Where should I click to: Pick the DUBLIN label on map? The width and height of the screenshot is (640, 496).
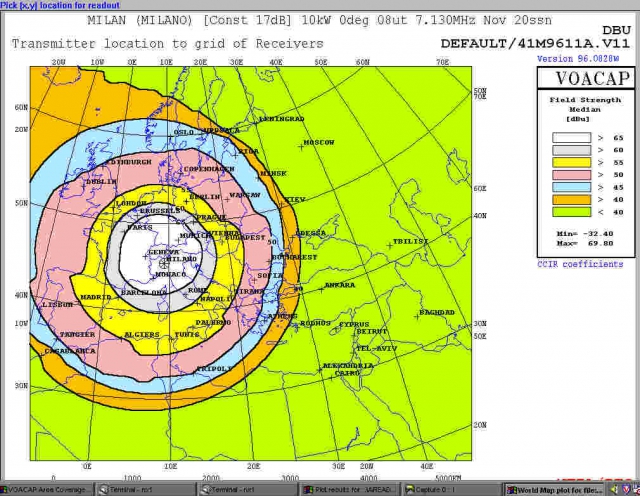[101, 182]
